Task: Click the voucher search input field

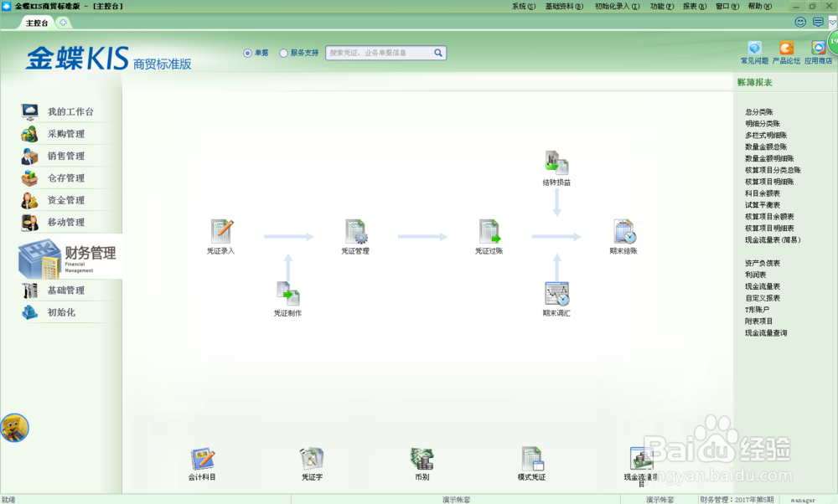Action: 380,53
